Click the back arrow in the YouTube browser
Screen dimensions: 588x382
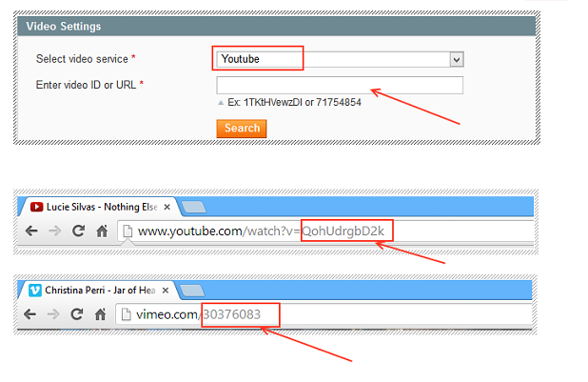pos(31,231)
